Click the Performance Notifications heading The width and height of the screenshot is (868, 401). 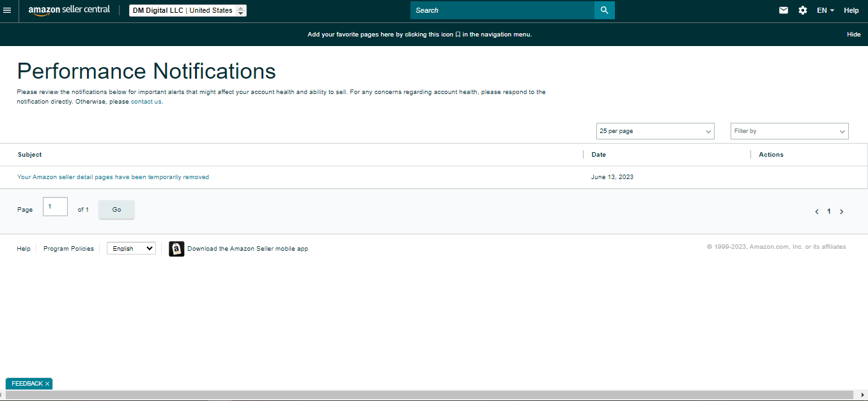click(146, 70)
